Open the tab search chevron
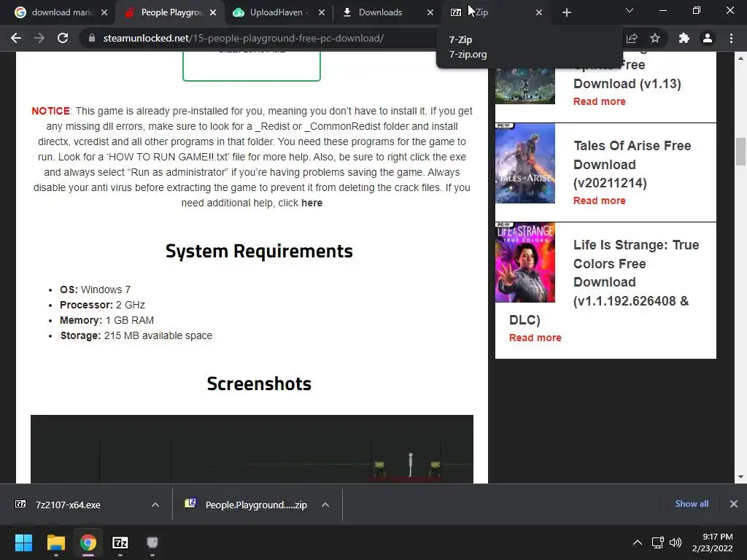The height and width of the screenshot is (560, 747). tap(630, 10)
